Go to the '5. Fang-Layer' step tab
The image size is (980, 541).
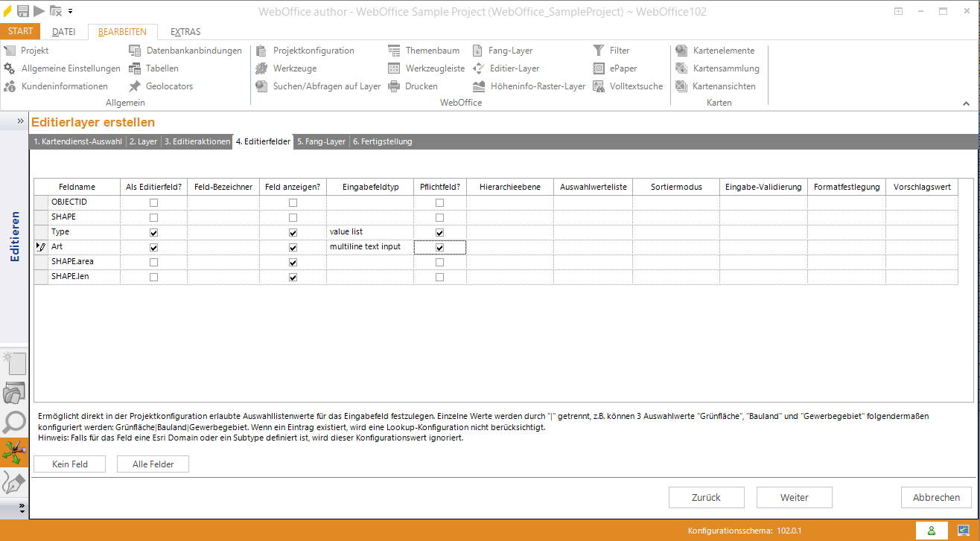(321, 141)
